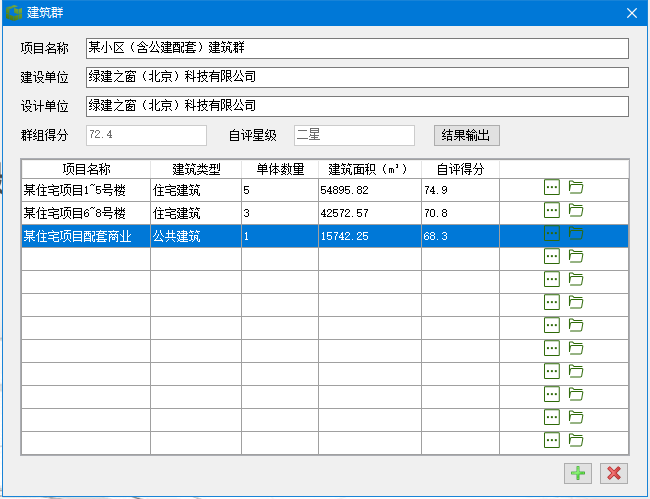Click the 建筑类型 column header
The image size is (650, 499).
pyautogui.click(x=195, y=169)
